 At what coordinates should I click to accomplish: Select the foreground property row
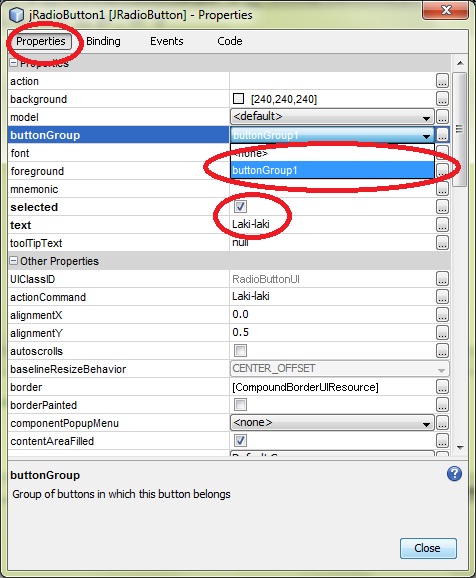pyautogui.click(x=118, y=171)
